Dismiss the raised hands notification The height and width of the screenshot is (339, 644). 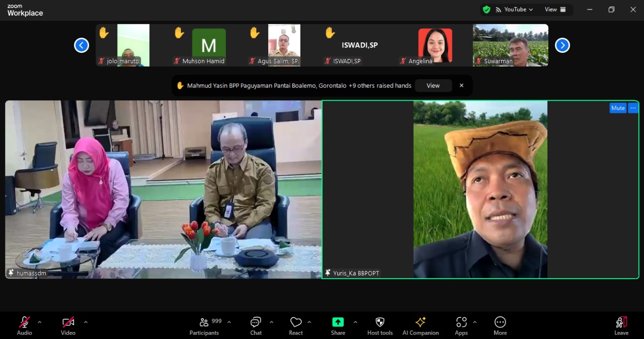[x=461, y=85]
